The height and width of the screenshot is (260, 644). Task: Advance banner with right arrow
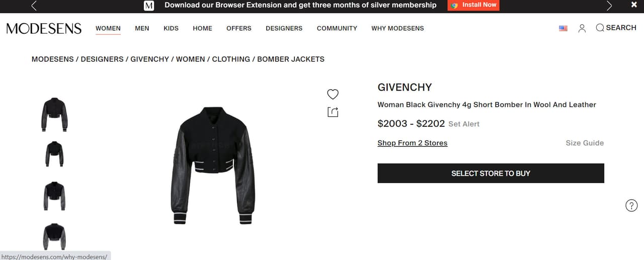coord(609,6)
